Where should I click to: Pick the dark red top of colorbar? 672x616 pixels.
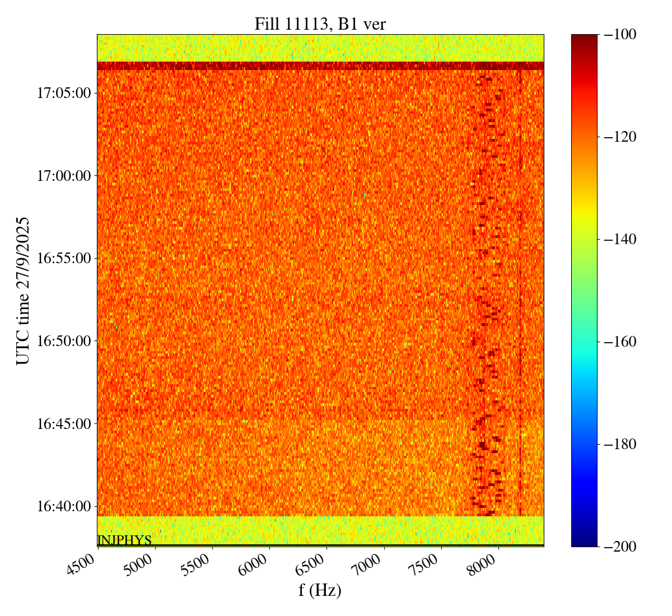click(x=584, y=38)
